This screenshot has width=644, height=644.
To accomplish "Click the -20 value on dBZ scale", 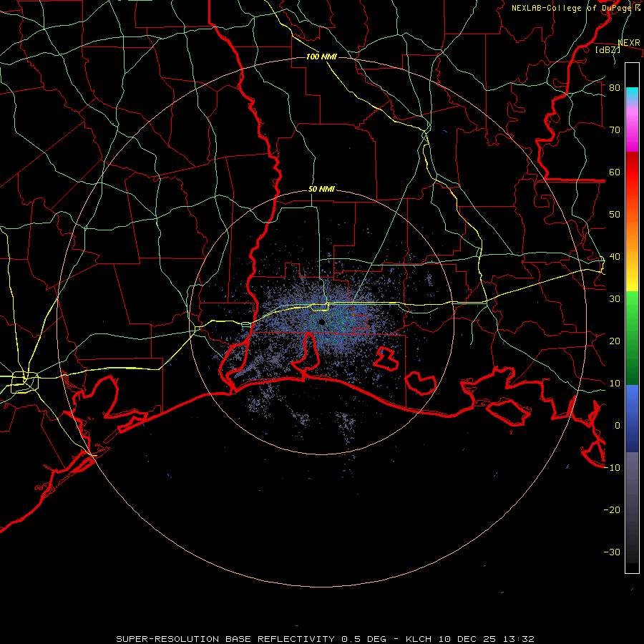I will [612, 510].
